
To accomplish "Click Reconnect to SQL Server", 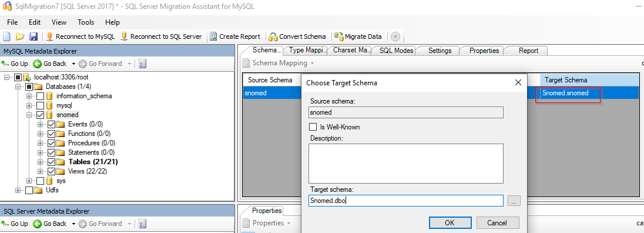I will click(162, 36).
